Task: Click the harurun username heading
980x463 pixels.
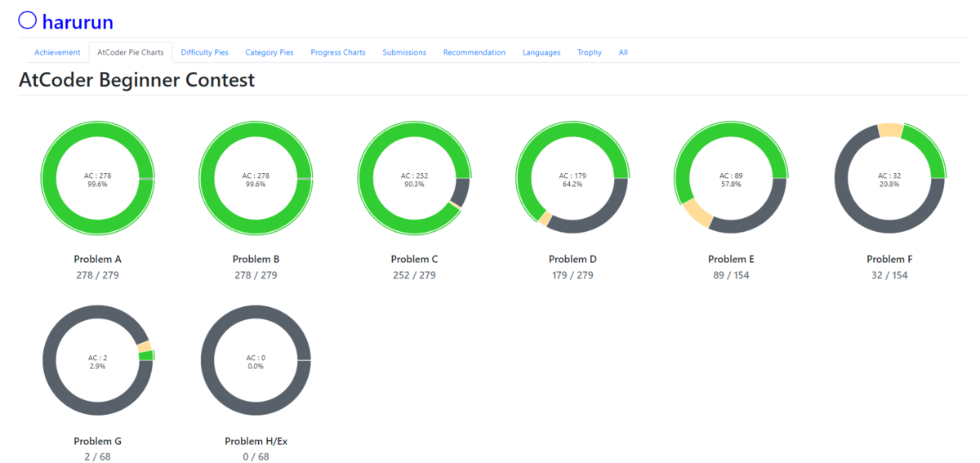Action: click(x=78, y=22)
